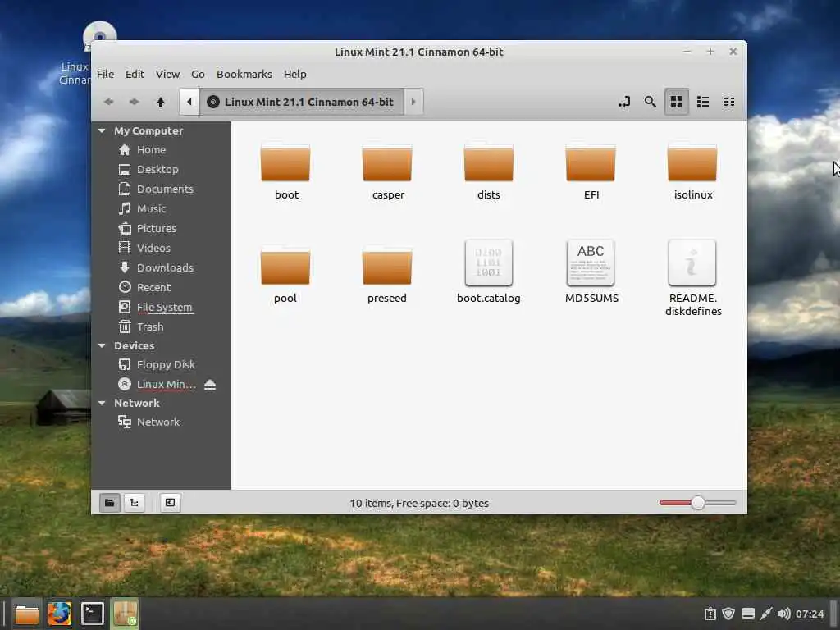Select the MD5SUMS text file
Image resolution: width=840 pixels, height=630 pixels.
591,272
